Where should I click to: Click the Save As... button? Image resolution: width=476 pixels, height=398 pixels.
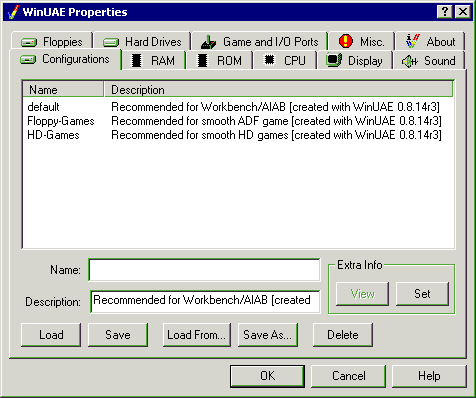tap(268, 335)
